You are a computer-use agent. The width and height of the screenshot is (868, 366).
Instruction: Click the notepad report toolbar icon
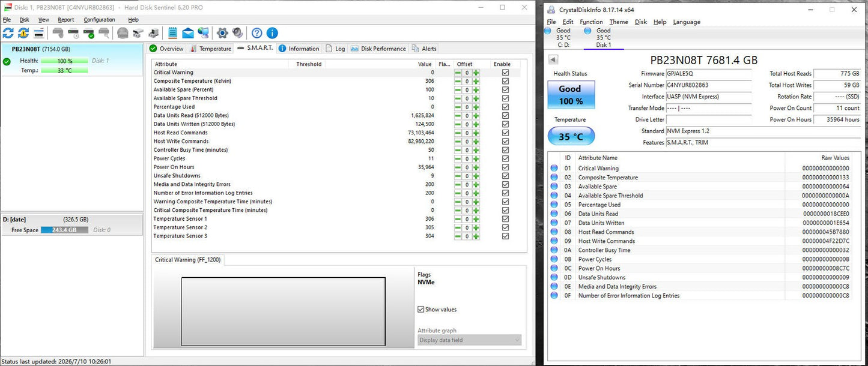(172, 33)
